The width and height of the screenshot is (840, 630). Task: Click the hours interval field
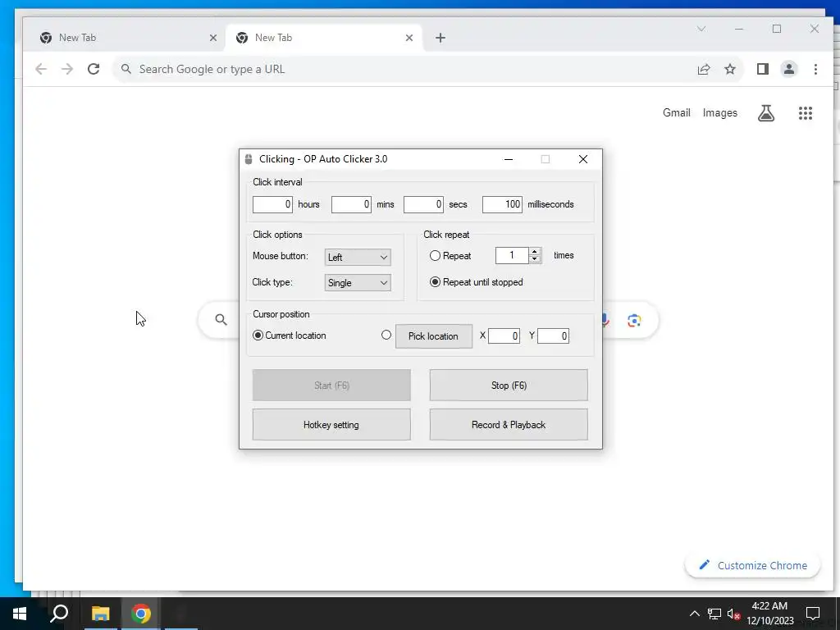272,204
